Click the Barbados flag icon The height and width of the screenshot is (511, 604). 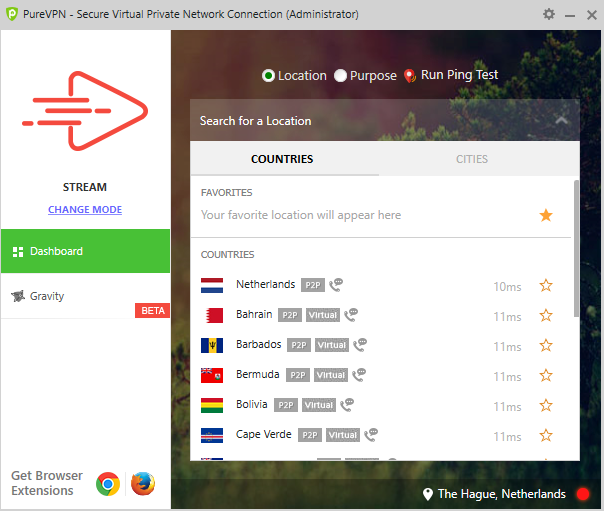[212, 345]
